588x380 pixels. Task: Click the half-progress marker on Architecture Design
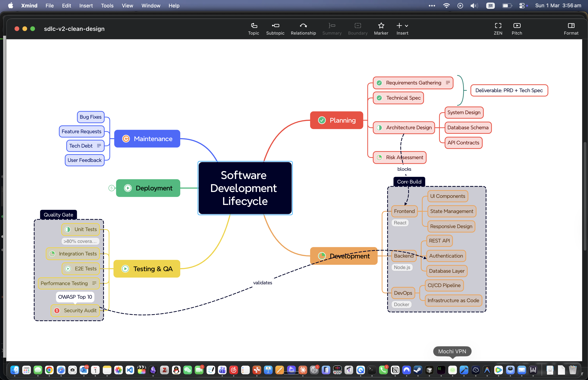click(379, 128)
